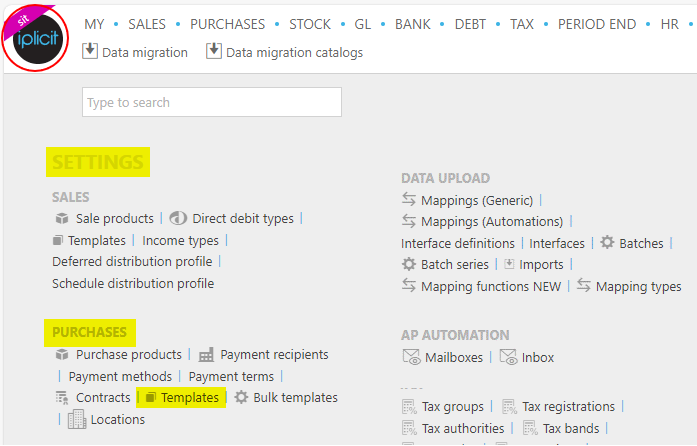Open Payment methods link

coord(120,376)
